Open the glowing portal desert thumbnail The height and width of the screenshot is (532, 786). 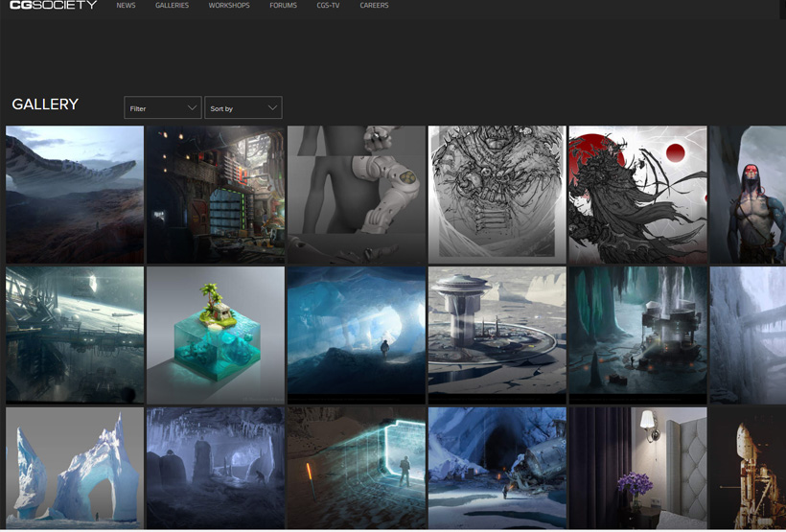[x=357, y=468]
